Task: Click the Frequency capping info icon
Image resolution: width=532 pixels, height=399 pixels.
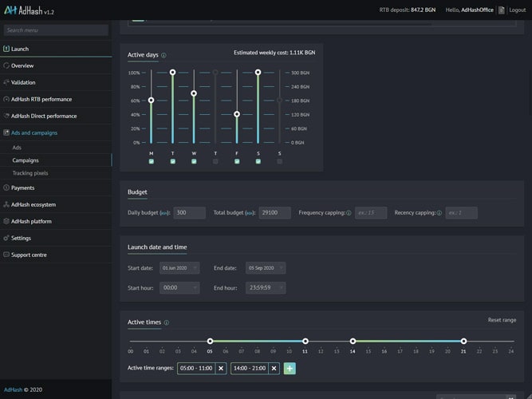Action: 349,213
